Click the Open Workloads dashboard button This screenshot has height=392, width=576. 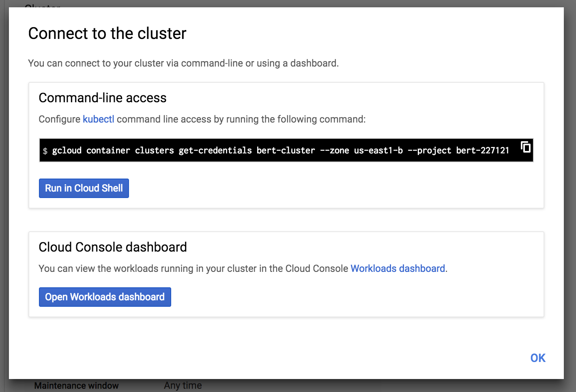[x=105, y=297]
